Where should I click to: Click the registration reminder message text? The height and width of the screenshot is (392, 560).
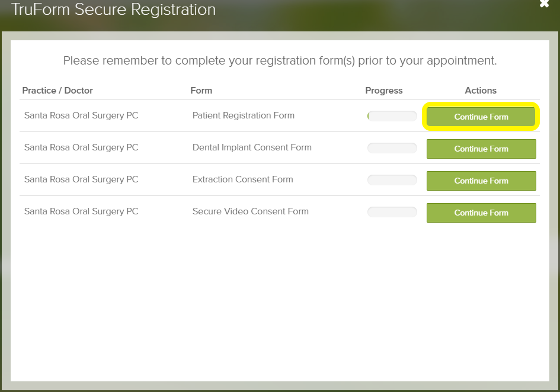(x=280, y=60)
